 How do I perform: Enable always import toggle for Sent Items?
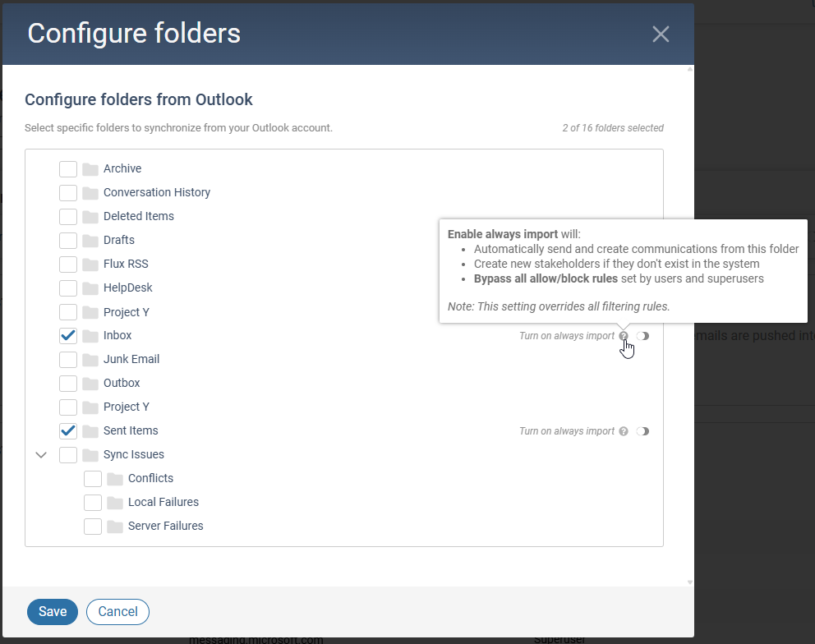[642, 431]
